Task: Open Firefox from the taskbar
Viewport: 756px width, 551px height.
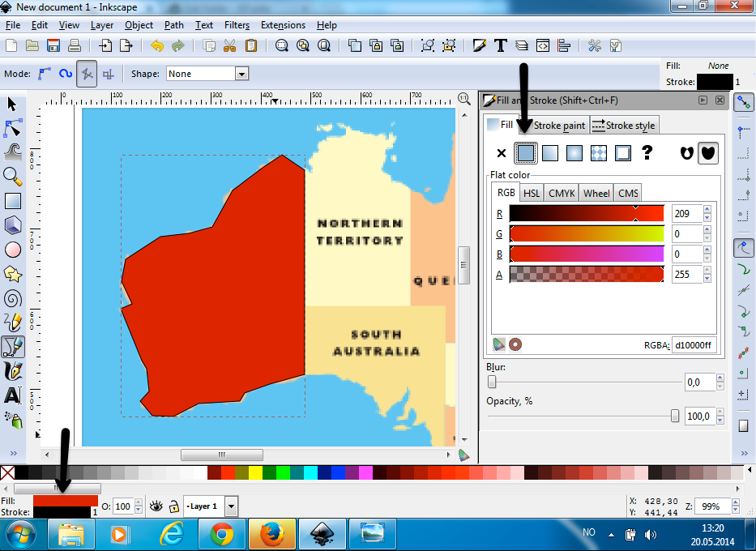Action: 271,534
